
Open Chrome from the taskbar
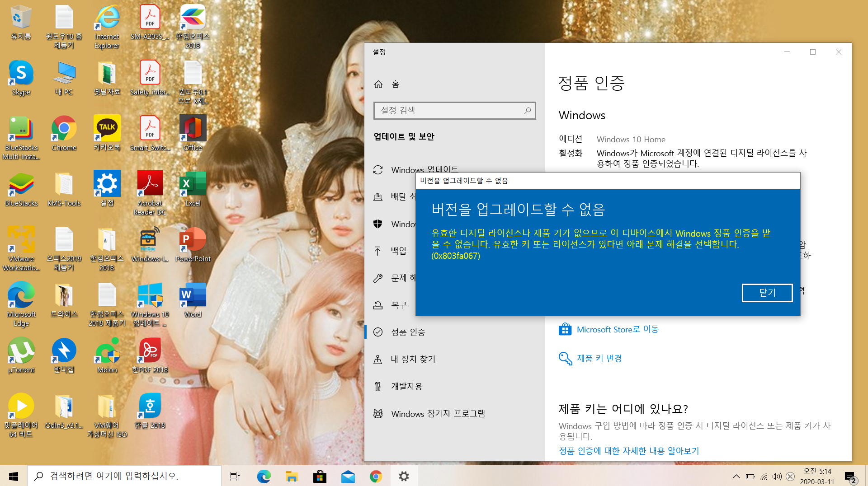(376, 476)
